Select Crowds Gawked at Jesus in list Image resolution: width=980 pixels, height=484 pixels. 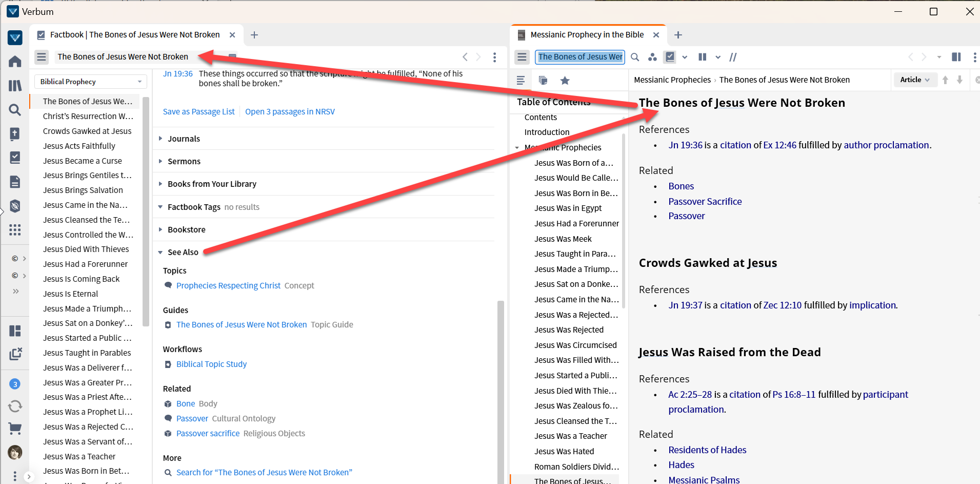click(x=87, y=131)
